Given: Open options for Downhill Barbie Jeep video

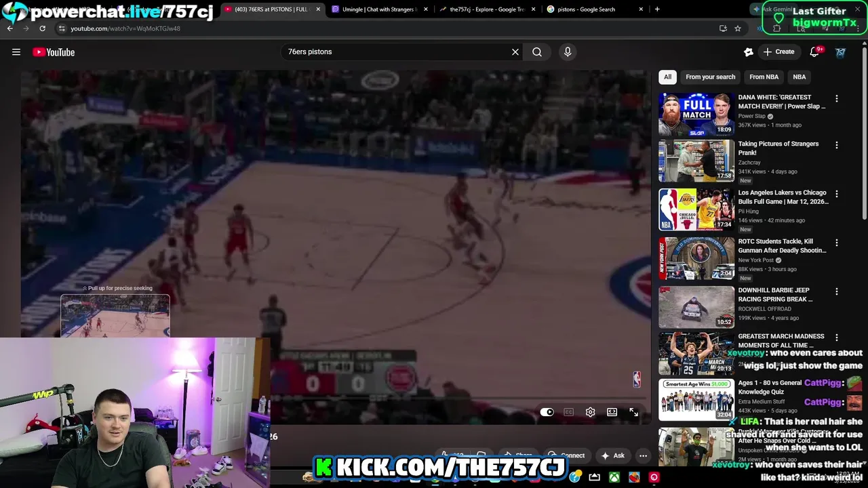Looking at the screenshot, I should (836, 291).
